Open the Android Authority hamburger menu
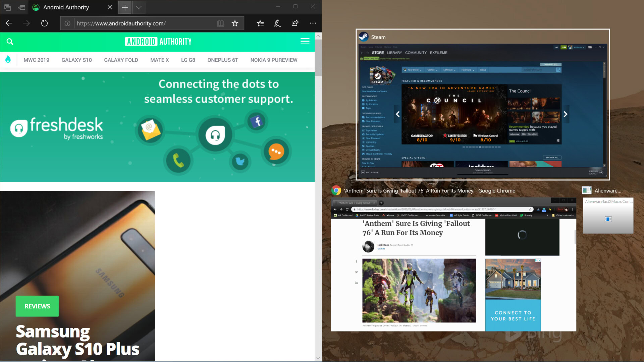Viewport: 644px width, 362px height. click(x=305, y=41)
